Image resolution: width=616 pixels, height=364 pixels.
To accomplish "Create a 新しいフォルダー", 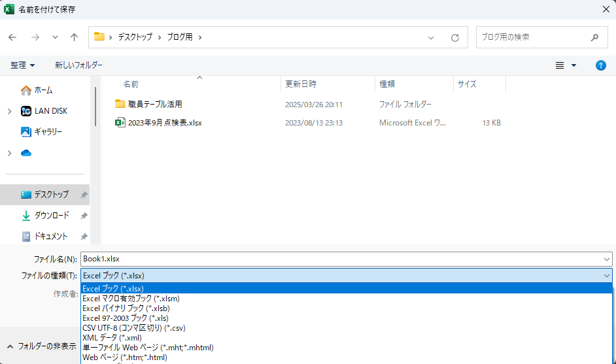I will [x=78, y=65].
